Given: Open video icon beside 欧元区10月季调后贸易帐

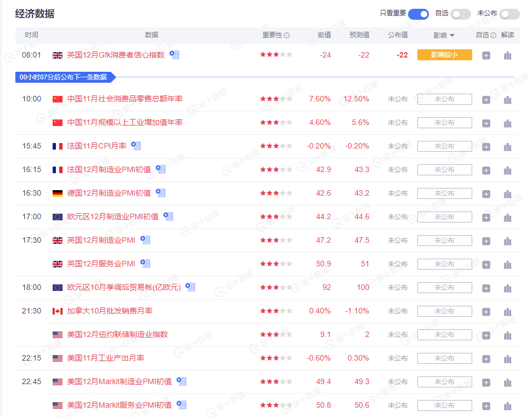Looking at the screenshot, I should click(190, 287).
